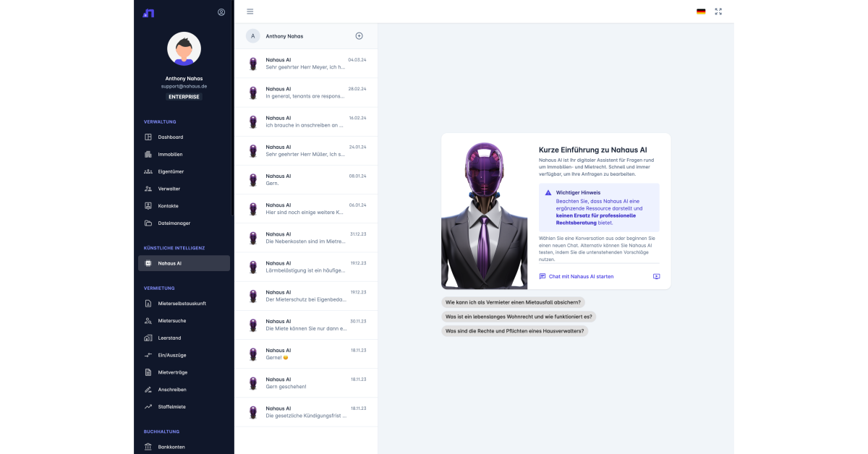The width and height of the screenshot is (868, 454).
Task: Click the 'A' avatar in chat header
Action: (x=252, y=36)
